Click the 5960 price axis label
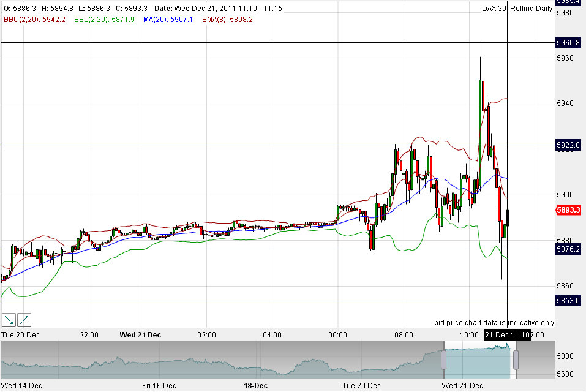This screenshot has height=392, width=586. coord(565,58)
